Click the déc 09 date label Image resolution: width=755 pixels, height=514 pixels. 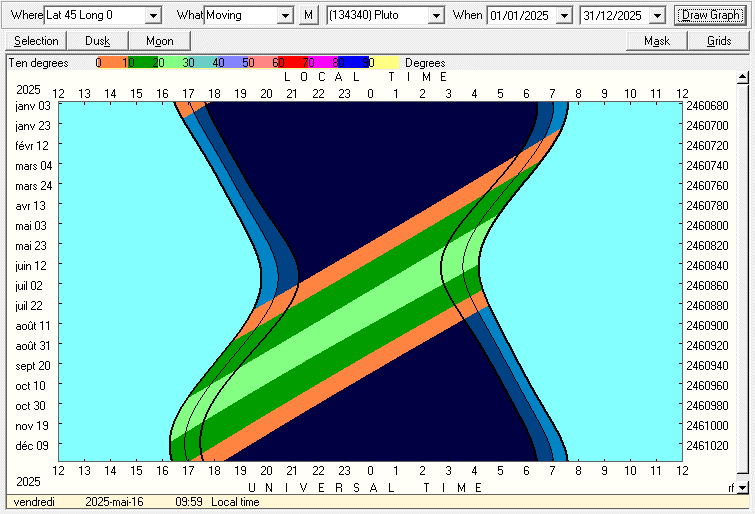[32, 446]
